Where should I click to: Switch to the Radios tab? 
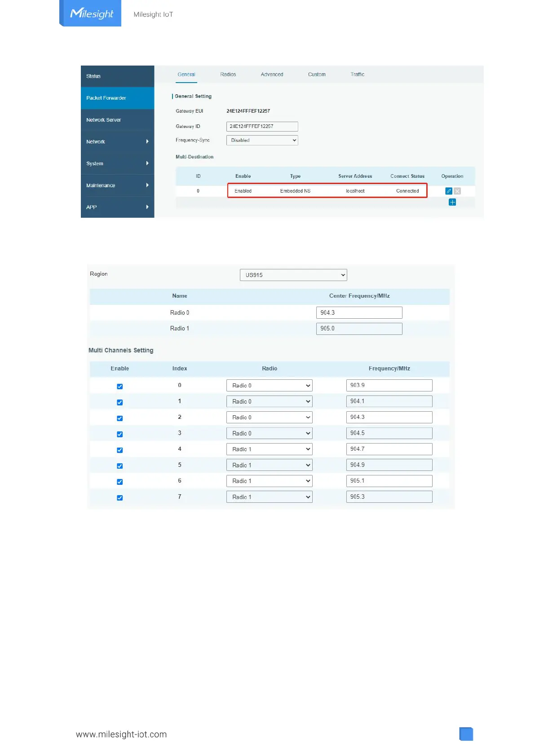coord(228,75)
